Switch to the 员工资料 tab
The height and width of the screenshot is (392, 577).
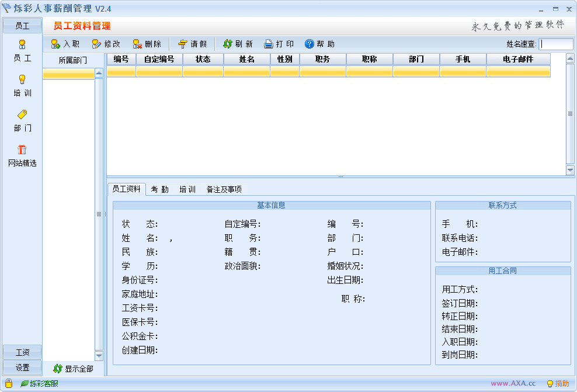pos(127,189)
